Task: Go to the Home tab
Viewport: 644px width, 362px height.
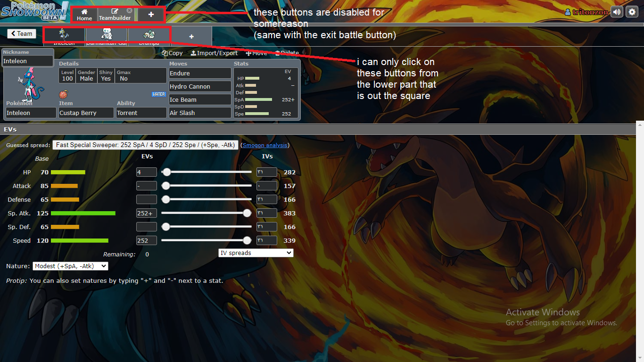Action: (84, 15)
